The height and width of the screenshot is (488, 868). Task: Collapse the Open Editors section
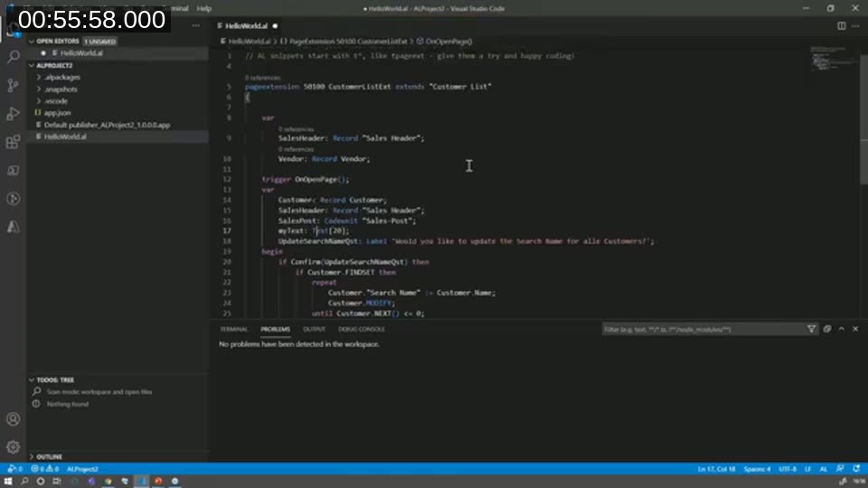coord(32,41)
